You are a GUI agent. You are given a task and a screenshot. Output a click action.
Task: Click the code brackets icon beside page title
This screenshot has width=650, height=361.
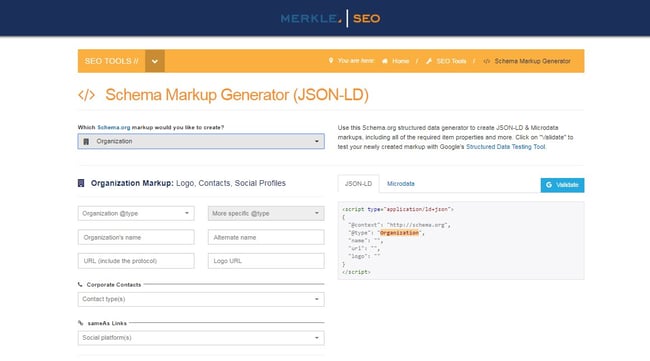pos(86,95)
